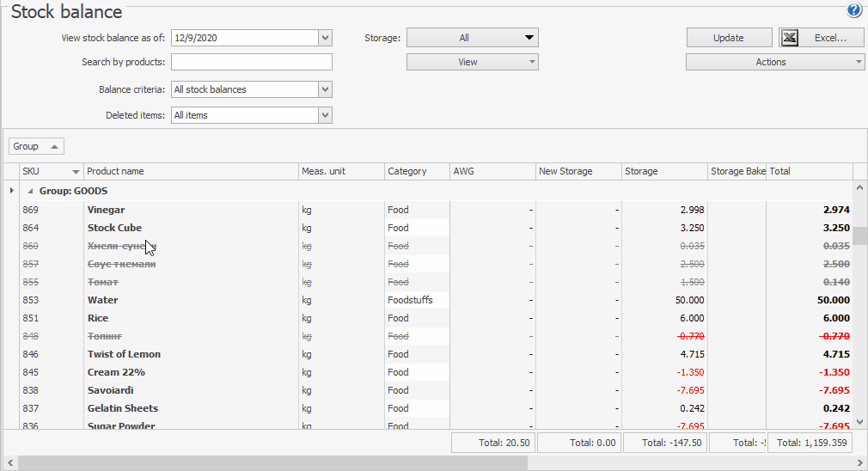
Task: Collapse the Group: GOODS row
Action: pyautogui.click(x=32, y=192)
